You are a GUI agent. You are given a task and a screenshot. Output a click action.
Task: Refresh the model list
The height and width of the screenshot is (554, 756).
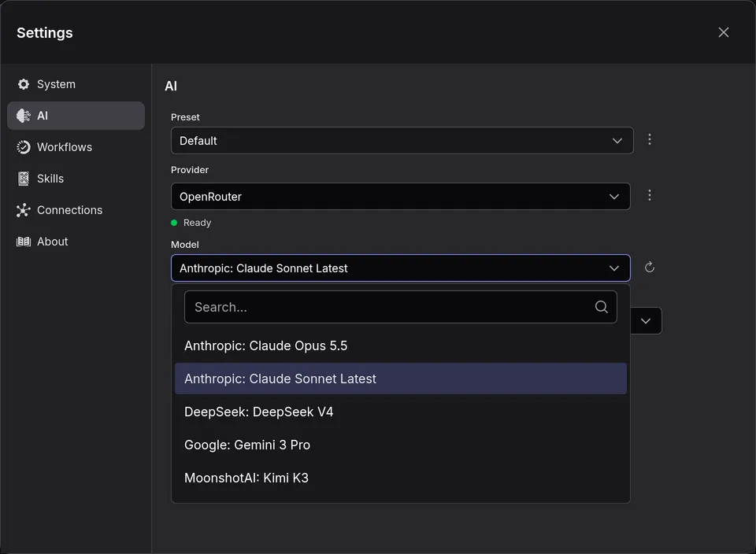pos(650,268)
